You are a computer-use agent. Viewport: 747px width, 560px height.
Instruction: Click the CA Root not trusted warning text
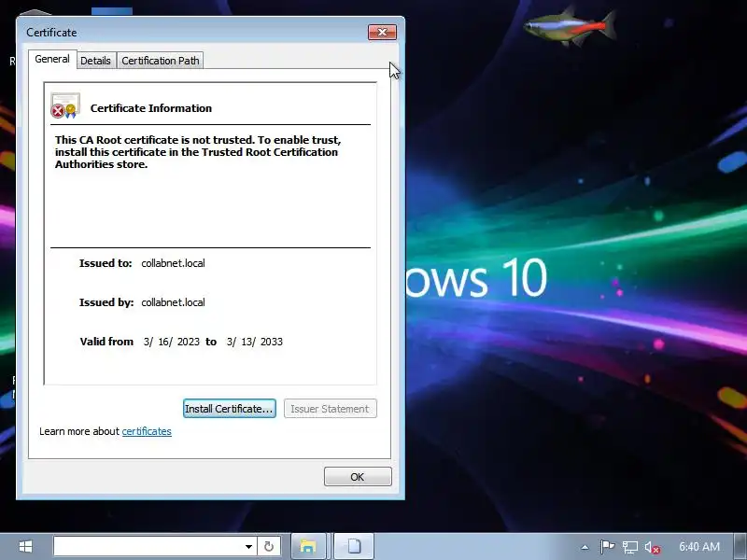[198, 152]
